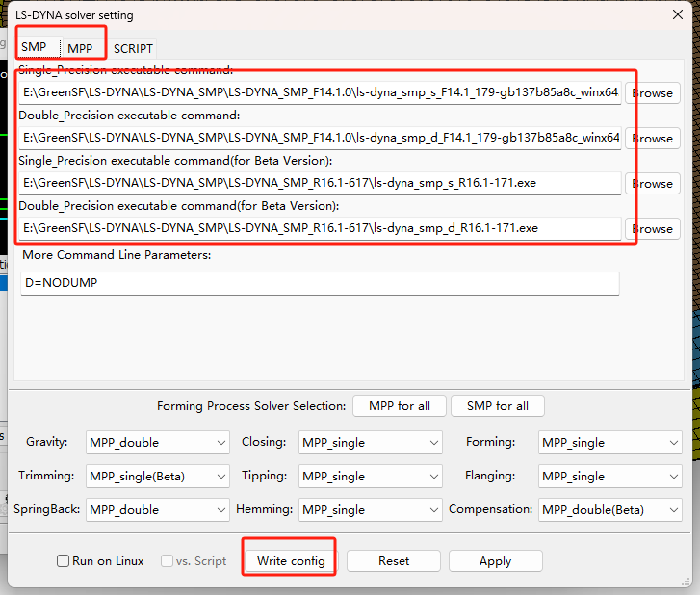
Task: Click the Double_Precision executable command path field
Action: (321, 138)
